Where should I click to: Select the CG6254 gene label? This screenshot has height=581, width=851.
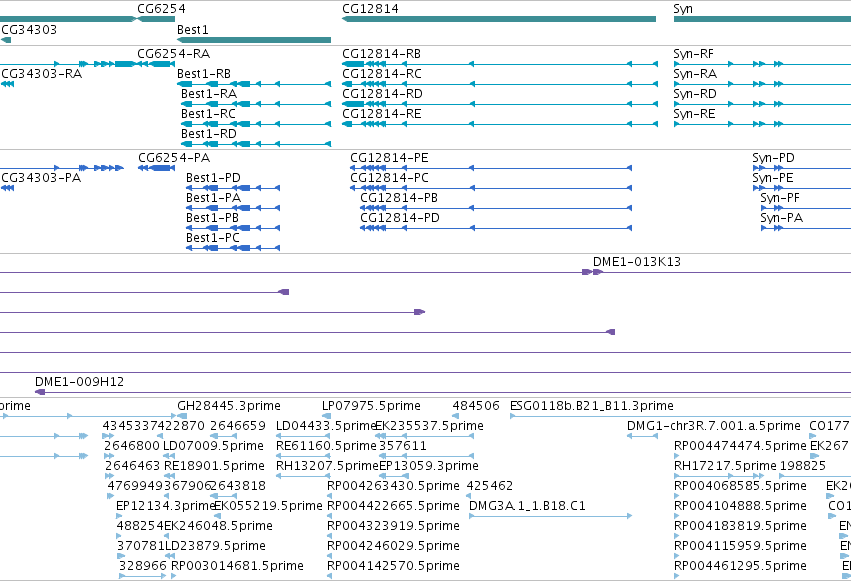tap(161, 9)
